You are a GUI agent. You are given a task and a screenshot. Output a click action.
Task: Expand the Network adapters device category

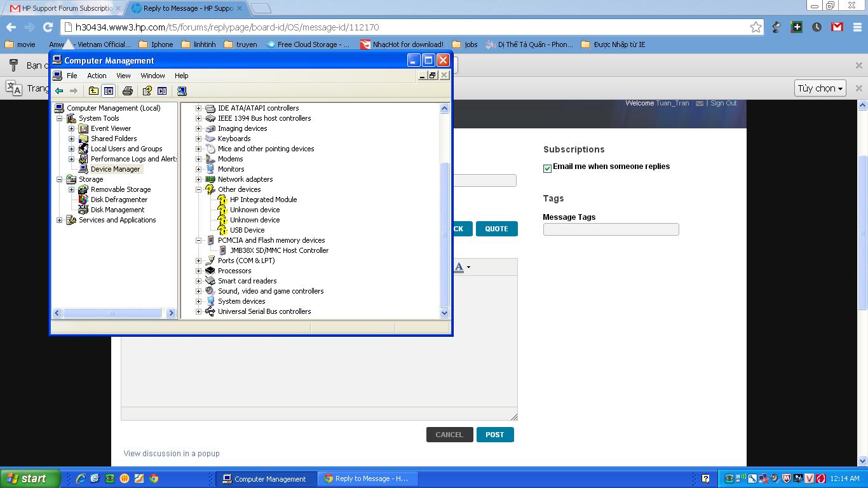(199, 179)
